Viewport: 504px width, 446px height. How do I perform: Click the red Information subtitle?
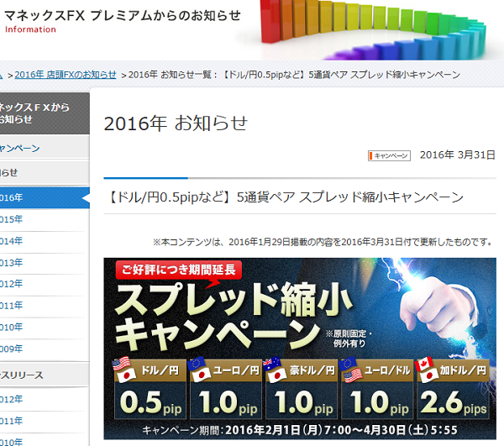(30, 29)
